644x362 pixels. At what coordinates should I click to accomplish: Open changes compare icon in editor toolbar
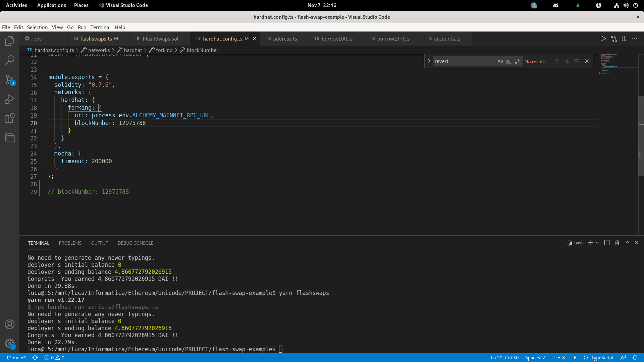(x=614, y=39)
